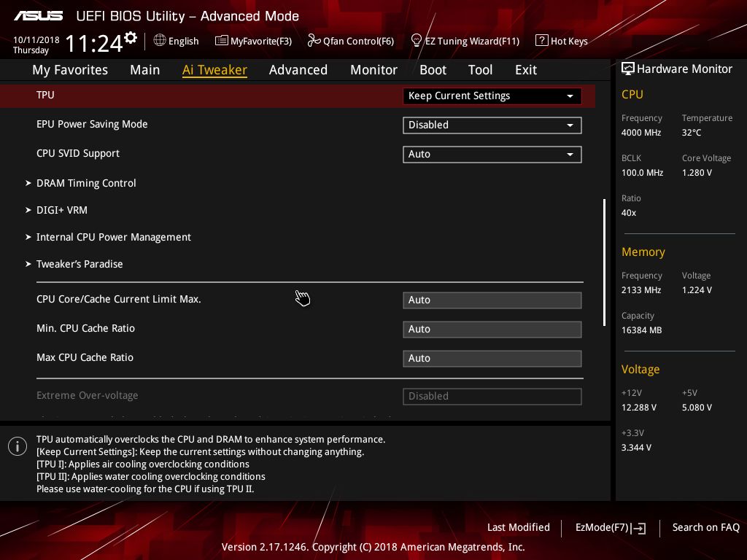Select the Ai Tweaker tab
Viewport: 747px width, 560px height.
coord(215,70)
